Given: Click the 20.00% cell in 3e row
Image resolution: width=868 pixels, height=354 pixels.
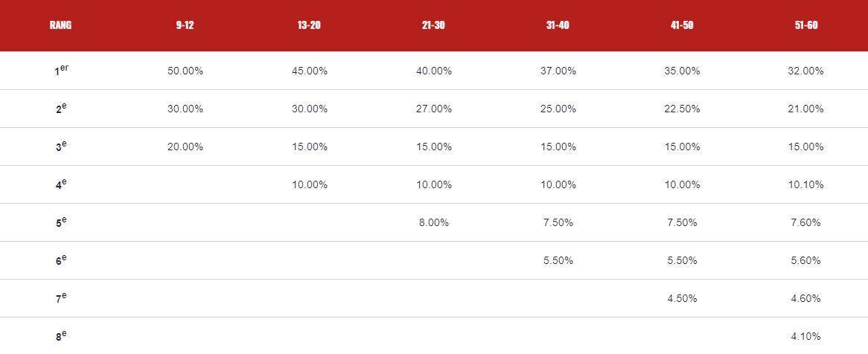Looking at the screenshot, I should pyautogui.click(x=185, y=147).
